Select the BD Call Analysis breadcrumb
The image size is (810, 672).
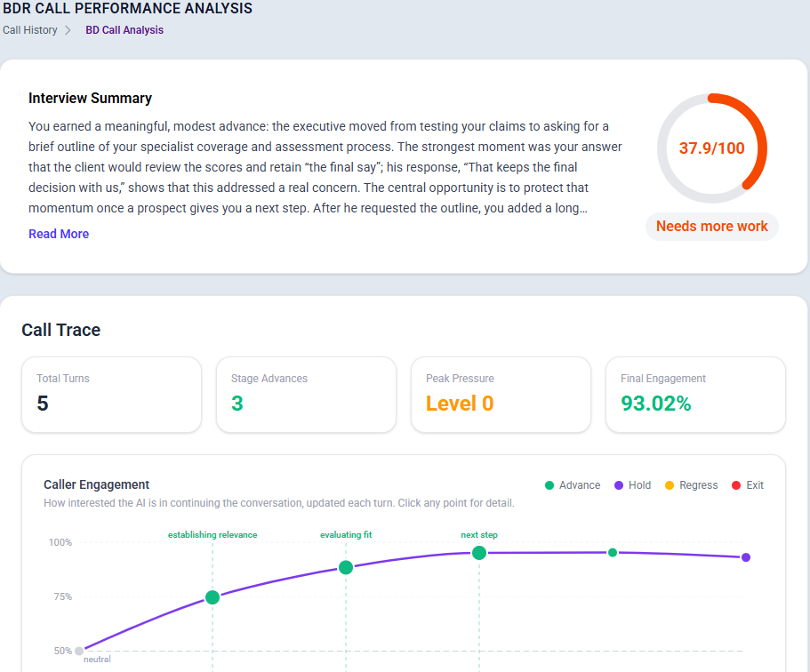[x=124, y=30]
